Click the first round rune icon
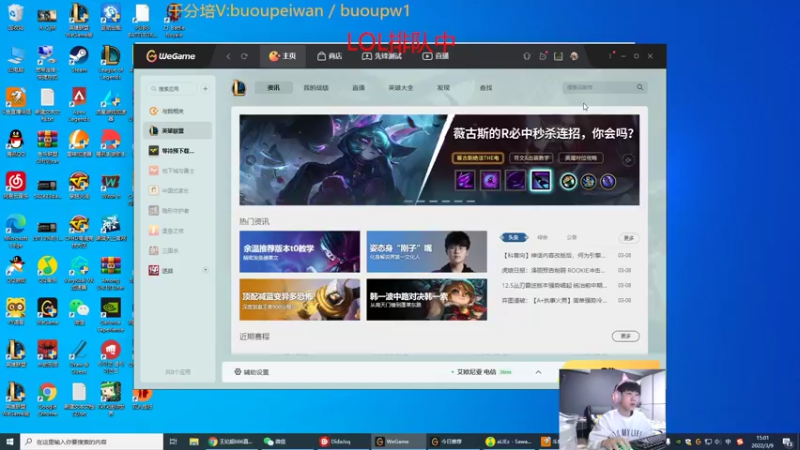The image size is (800, 450). coord(568,181)
